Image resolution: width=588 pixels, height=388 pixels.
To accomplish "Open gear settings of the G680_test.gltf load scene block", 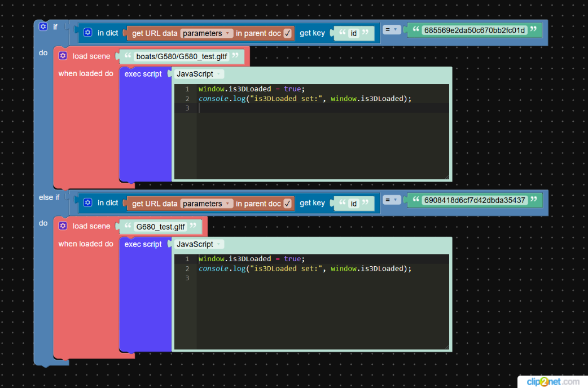I will 63,226.
